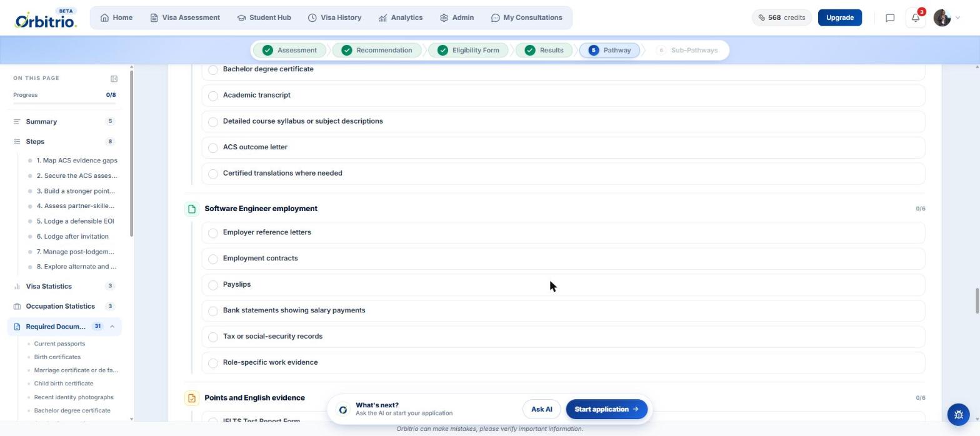Go to the Eligibility Form step
Viewport: 980px width, 436px height.
[x=469, y=51]
